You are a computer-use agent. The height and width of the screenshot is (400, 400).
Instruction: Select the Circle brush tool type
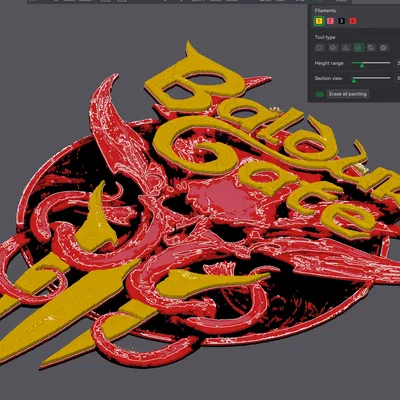pyautogui.click(x=319, y=48)
